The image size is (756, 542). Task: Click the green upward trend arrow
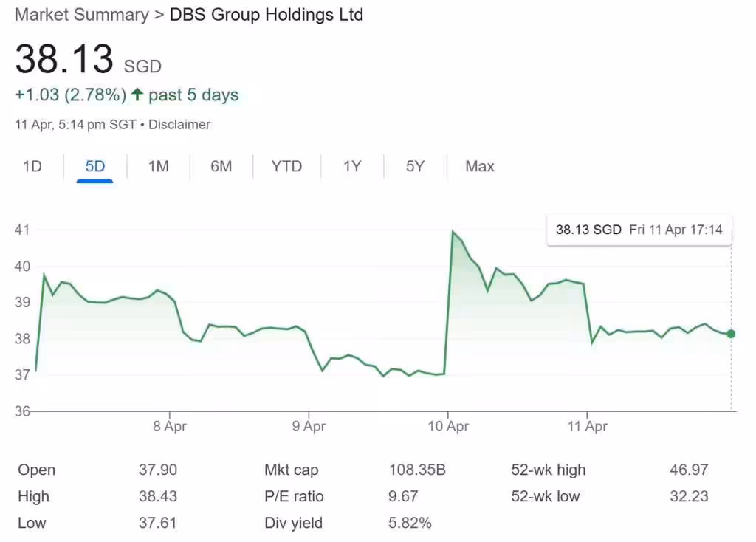coord(137,95)
